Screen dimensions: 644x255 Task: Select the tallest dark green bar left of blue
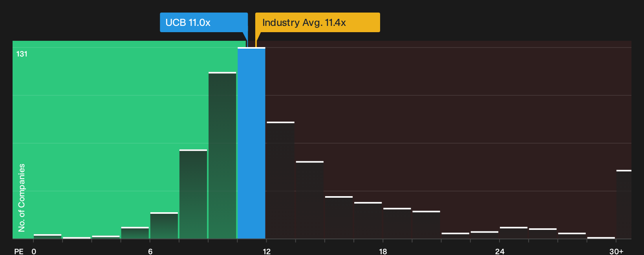coord(222,155)
